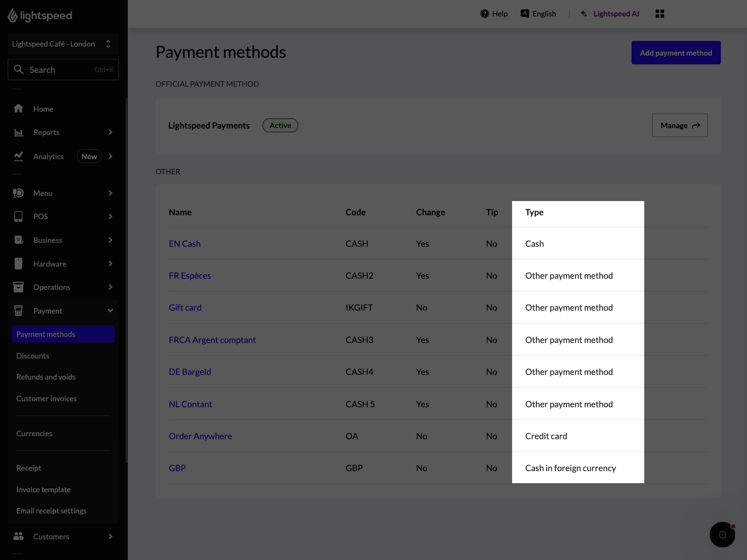This screenshot has height=560, width=747.
Task: Click the English language icon
Action: 525,14
